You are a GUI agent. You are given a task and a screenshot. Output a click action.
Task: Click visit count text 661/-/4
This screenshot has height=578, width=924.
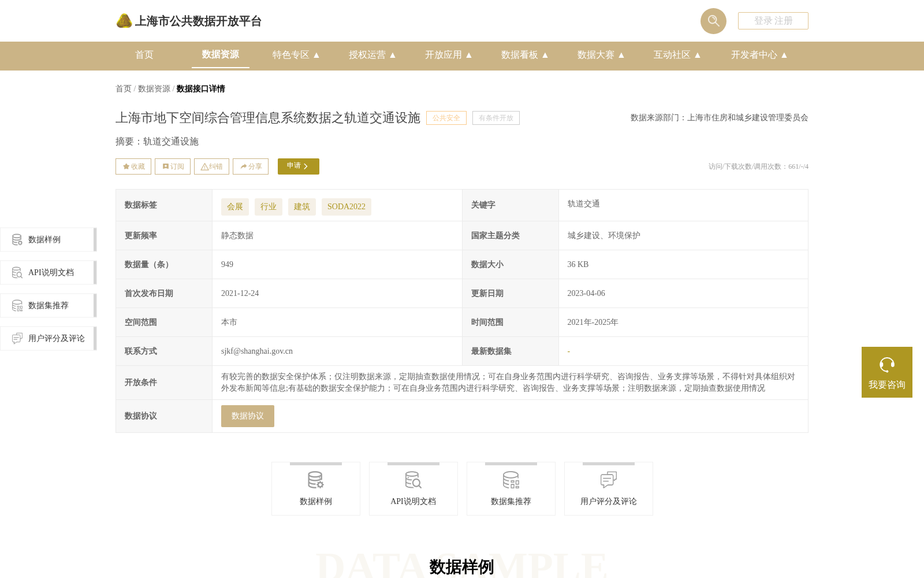coord(798,166)
